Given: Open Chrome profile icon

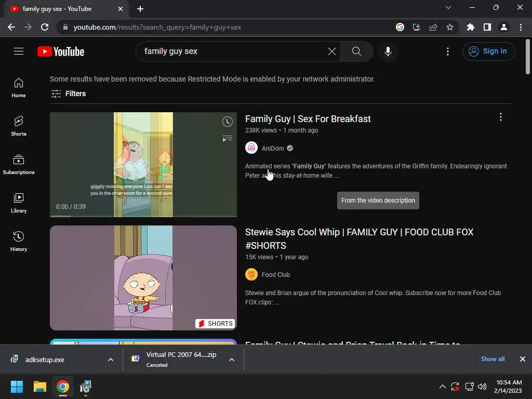Looking at the screenshot, I should click(504, 27).
